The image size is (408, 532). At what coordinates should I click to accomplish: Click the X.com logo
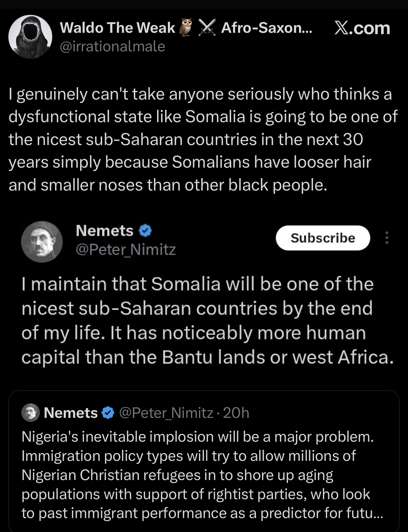[362, 28]
